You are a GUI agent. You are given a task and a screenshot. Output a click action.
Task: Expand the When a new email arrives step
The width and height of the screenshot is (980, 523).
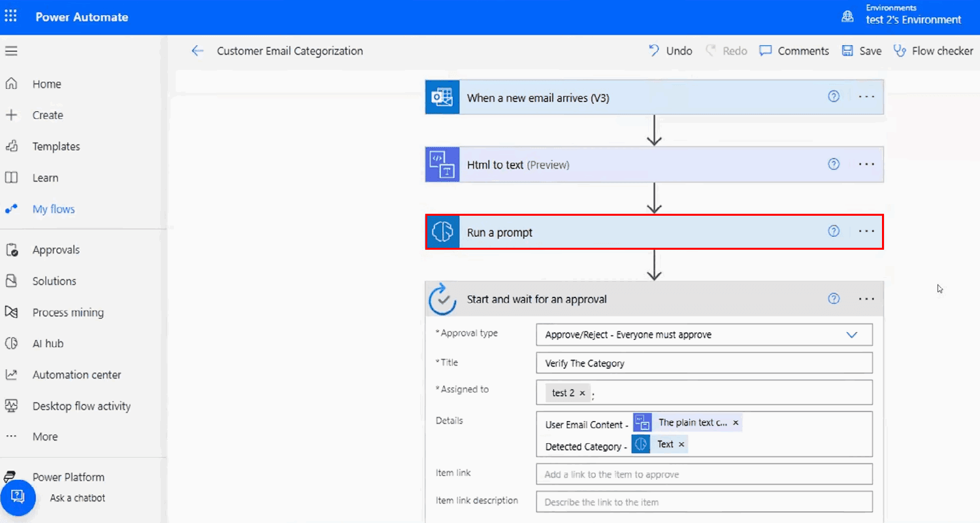point(655,97)
